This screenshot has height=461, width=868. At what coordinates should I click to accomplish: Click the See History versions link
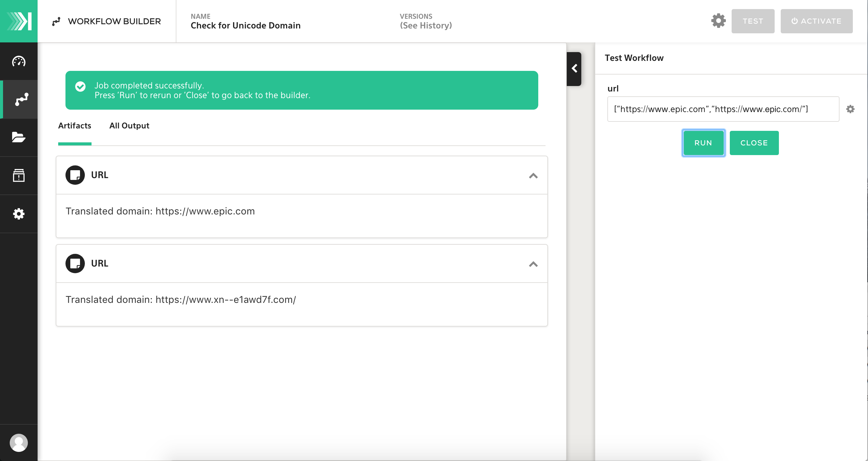pos(426,25)
